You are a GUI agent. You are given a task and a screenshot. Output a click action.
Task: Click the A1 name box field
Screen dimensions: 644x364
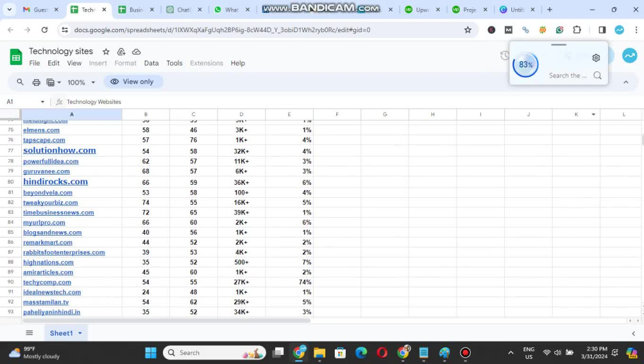(21, 102)
